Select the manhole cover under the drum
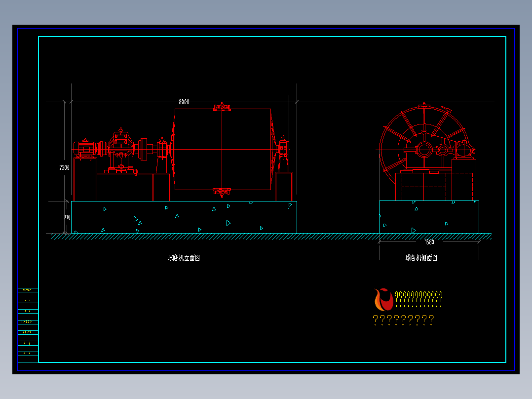The image size is (532, 399). click(222, 192)
